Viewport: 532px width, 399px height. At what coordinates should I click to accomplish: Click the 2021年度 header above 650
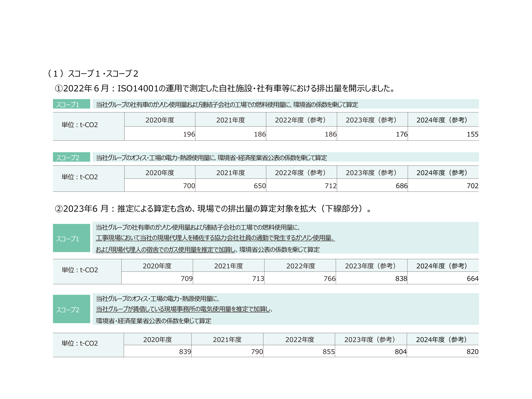pyautogui.click(x=230, y=172)
